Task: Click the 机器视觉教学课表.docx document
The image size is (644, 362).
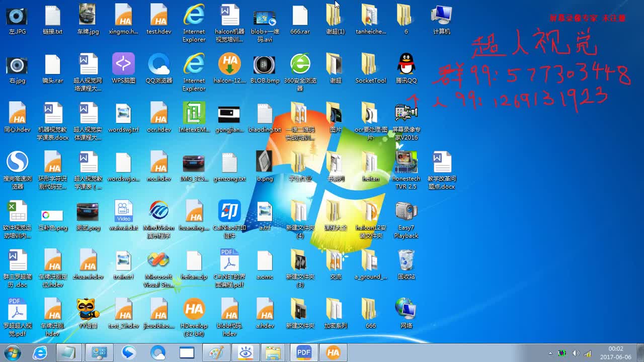Action: (53, 121)
